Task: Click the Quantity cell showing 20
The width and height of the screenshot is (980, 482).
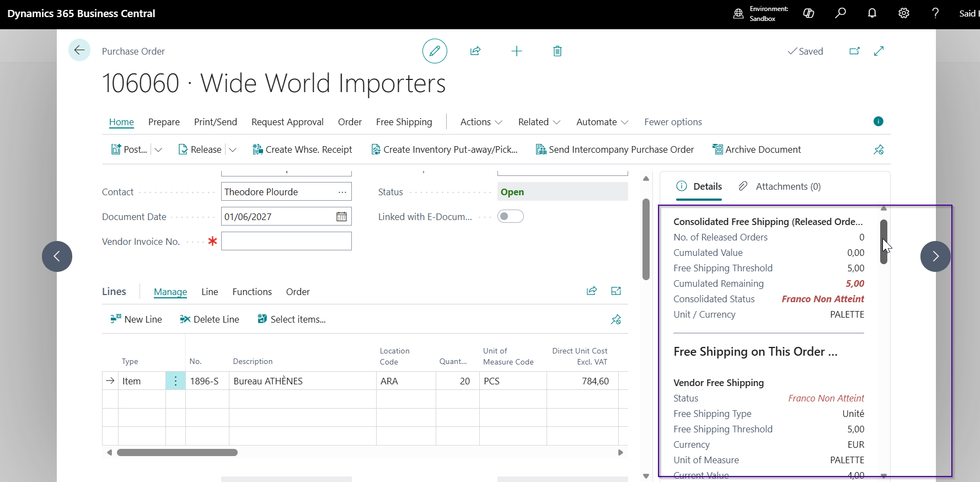Action: [458, 381]
